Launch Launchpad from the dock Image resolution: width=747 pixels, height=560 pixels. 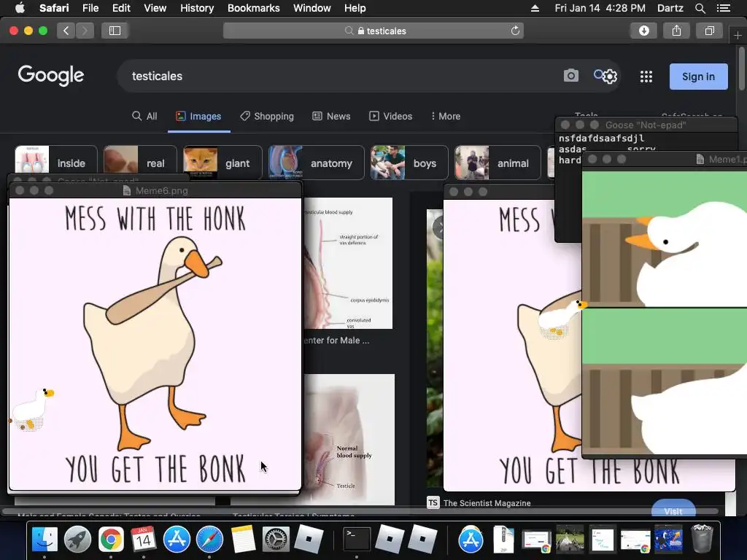[x=77, y=540]
